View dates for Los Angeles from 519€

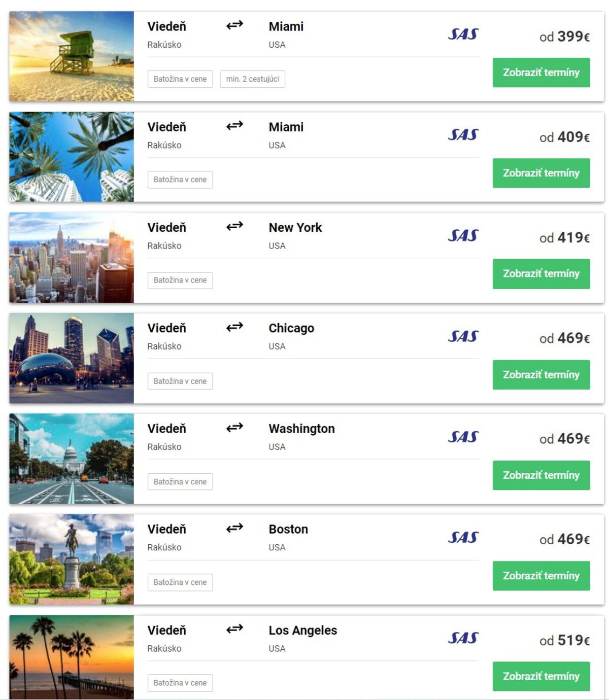click(541, 676)
